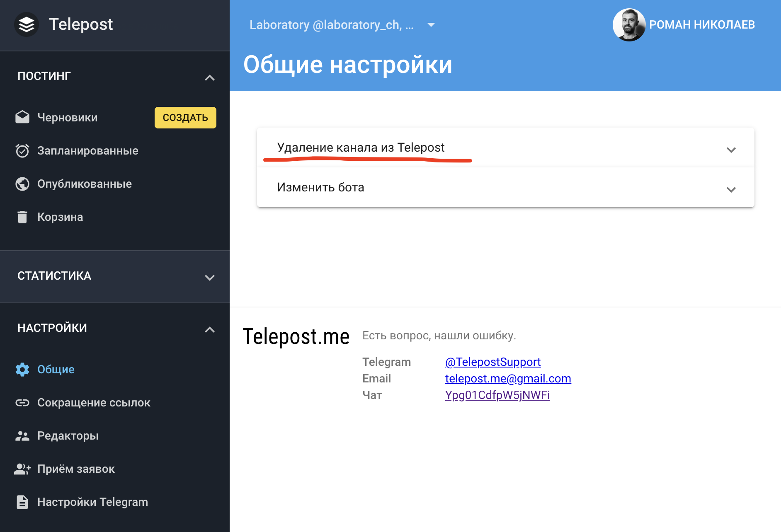Open Запланированные posts
The height and width of the screenshot is (532, 781).
(88, 150)
